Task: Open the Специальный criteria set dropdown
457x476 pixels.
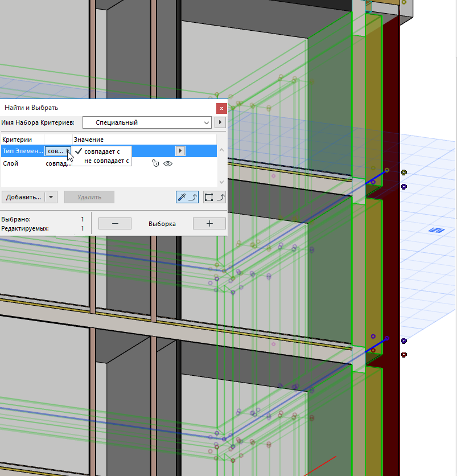Action: click(146, 122)
